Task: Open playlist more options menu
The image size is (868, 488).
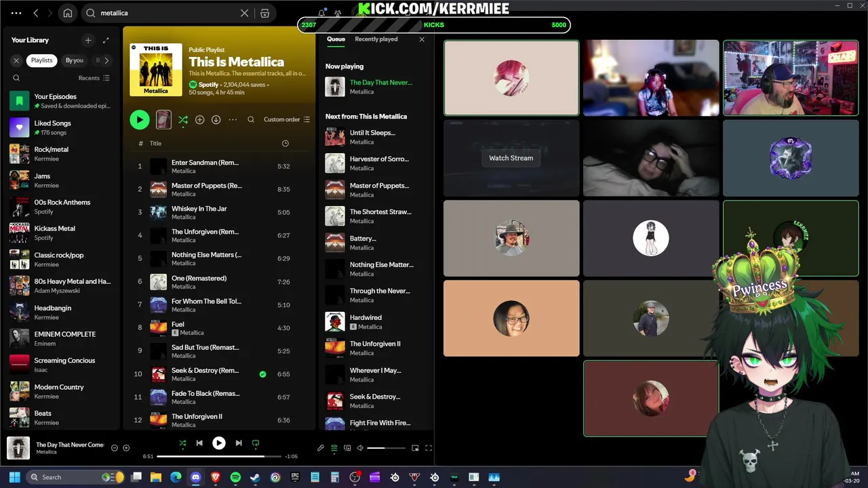Action: pyautogui.click(x=233, y=119)
